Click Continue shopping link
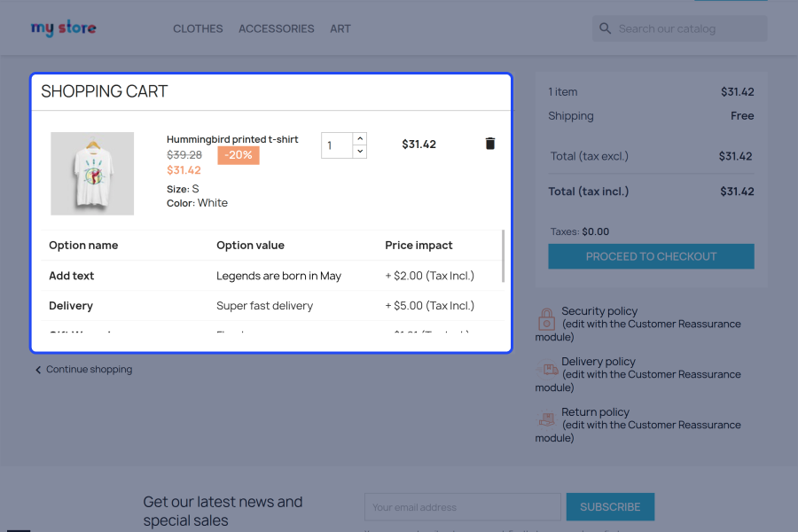This screenshot has width=798, height=532. pos(84,370)
